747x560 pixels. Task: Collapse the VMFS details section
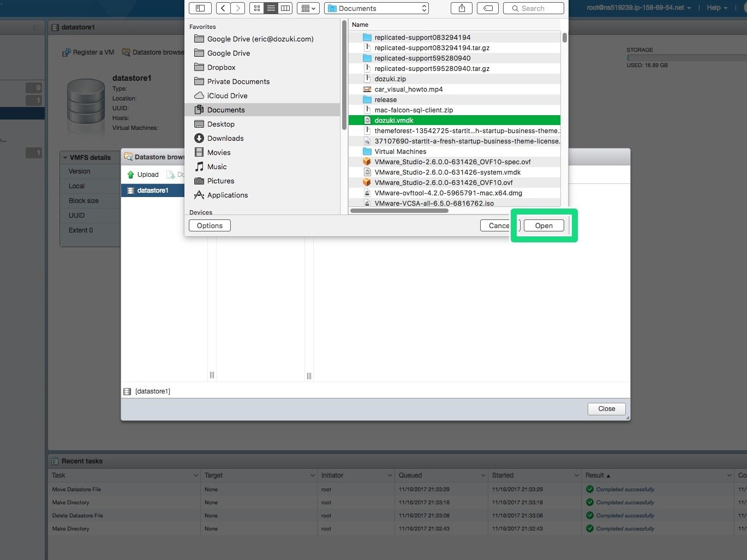point(65,158)
